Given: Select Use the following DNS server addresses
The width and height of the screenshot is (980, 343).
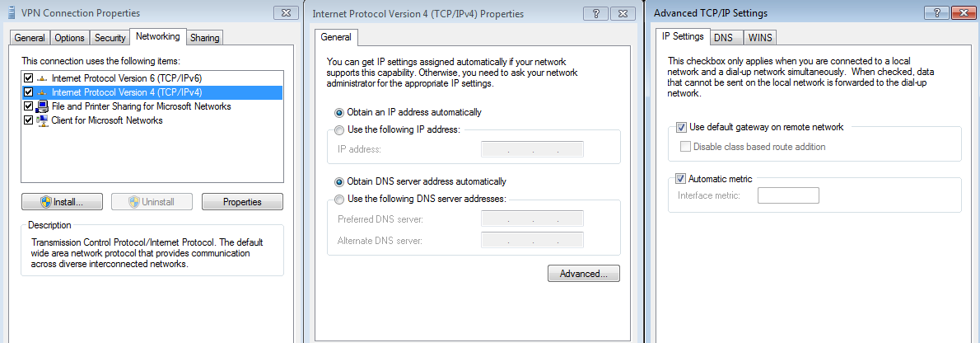Looking at the screenshot, I should pyautogui.click(x=339, y=199).
